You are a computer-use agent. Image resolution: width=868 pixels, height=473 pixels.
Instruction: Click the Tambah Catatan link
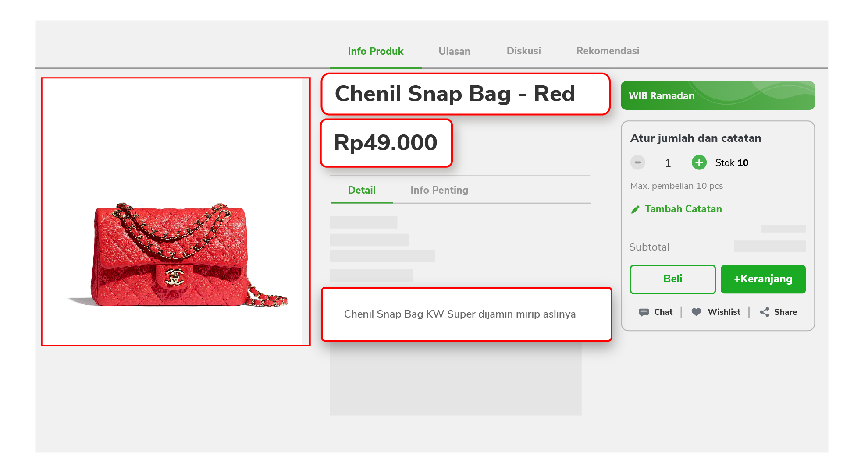coord(683,209)
